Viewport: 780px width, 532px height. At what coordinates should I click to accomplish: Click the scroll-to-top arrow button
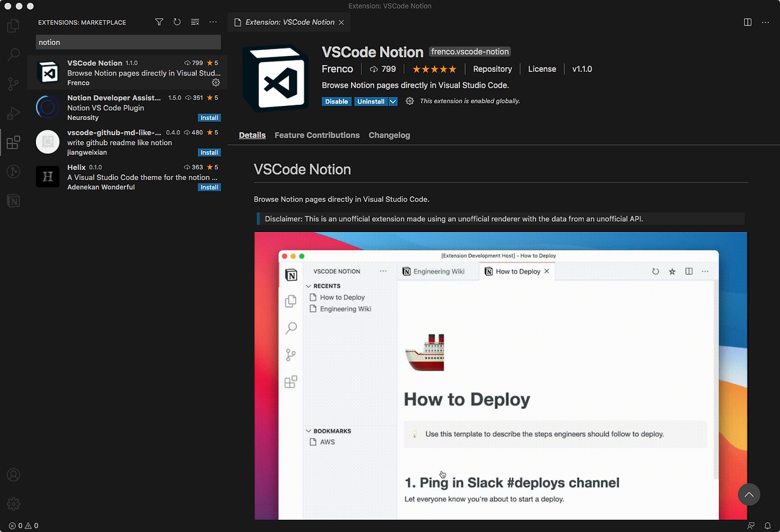coord(749,494)
